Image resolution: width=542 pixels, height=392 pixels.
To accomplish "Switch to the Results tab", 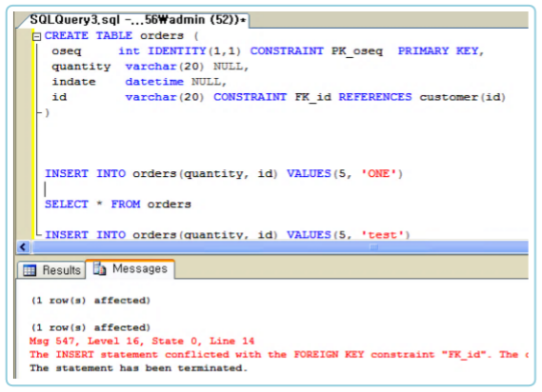I will [51, 270].
